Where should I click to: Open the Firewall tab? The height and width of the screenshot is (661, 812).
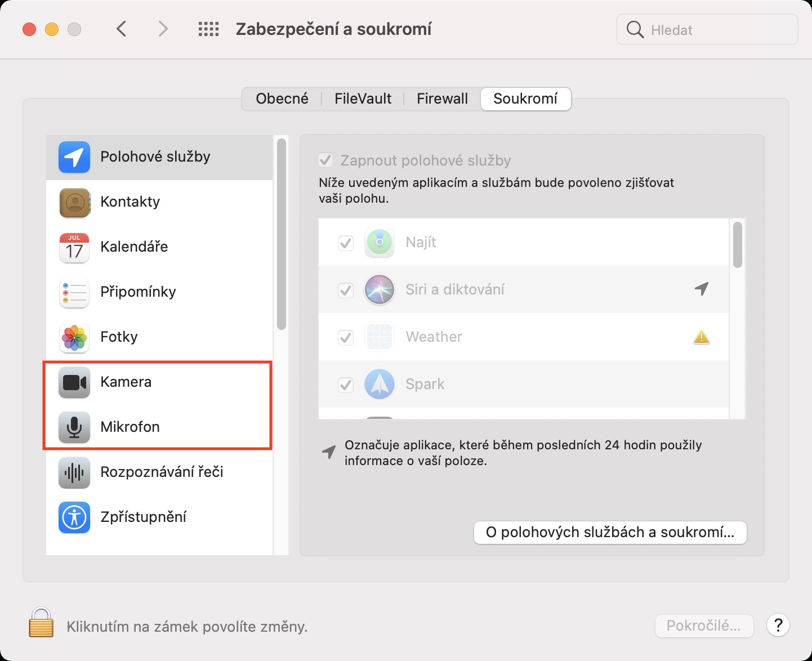(442, 99)
